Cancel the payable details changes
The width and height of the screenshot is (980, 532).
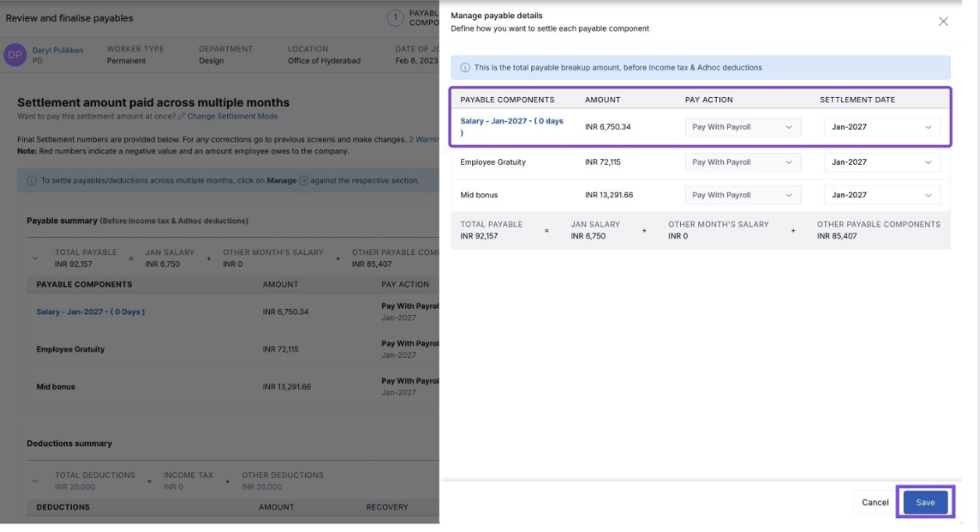(875, 502)
